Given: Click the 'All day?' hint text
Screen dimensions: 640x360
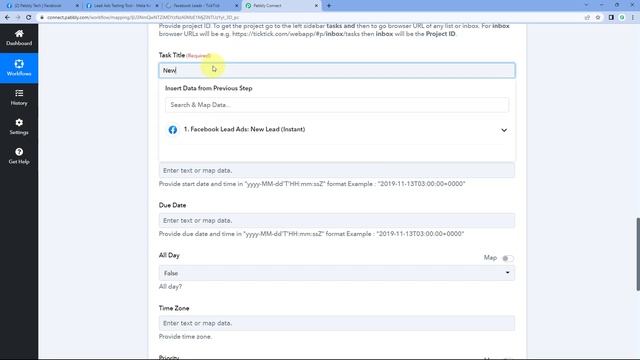Looking at the screenshot, I should pyautogui.click(x=170, y=287).
